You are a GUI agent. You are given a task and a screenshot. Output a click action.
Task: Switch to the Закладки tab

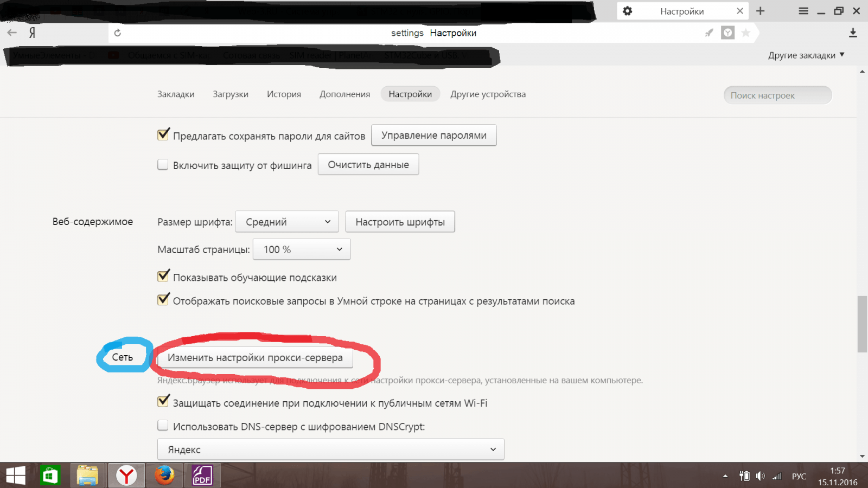[176, 94]
